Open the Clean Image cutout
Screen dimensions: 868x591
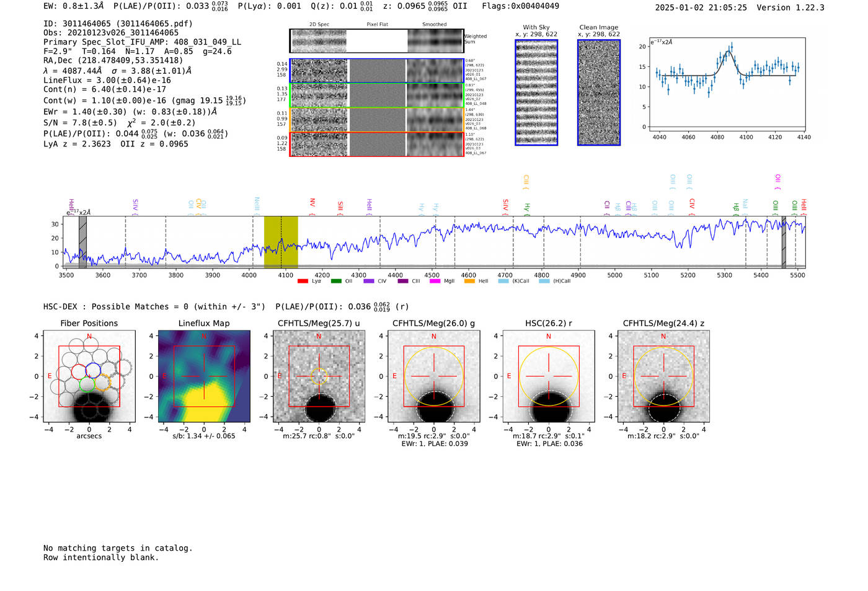tap(599, 92)
